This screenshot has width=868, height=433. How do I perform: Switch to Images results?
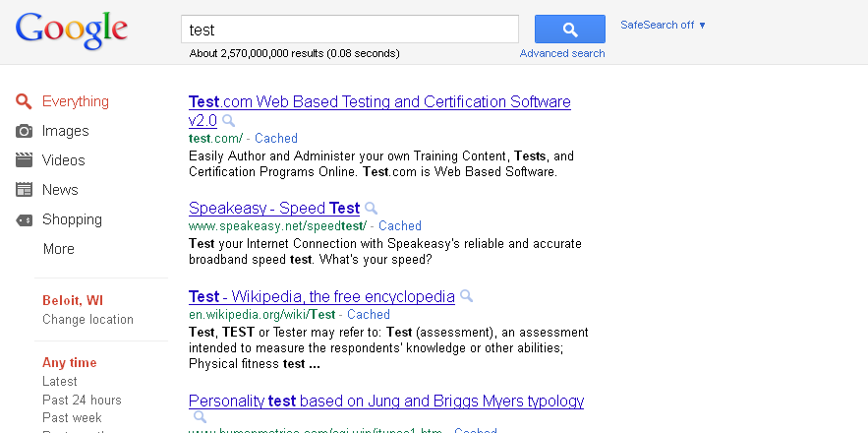tap(65, 131)
